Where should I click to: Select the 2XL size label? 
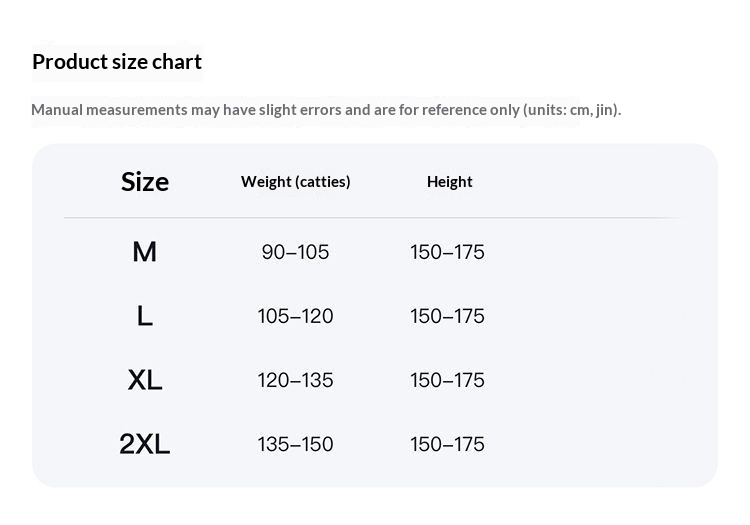click(145, 444)
